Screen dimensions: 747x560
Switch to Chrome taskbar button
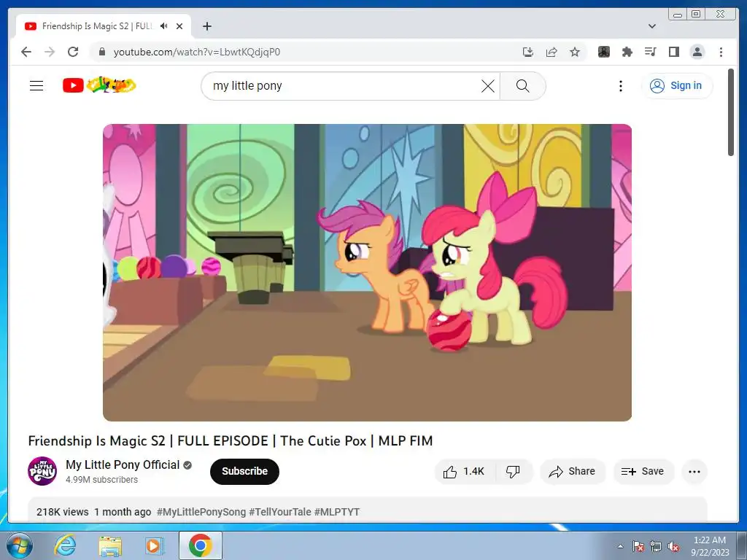tap(201, 545)
